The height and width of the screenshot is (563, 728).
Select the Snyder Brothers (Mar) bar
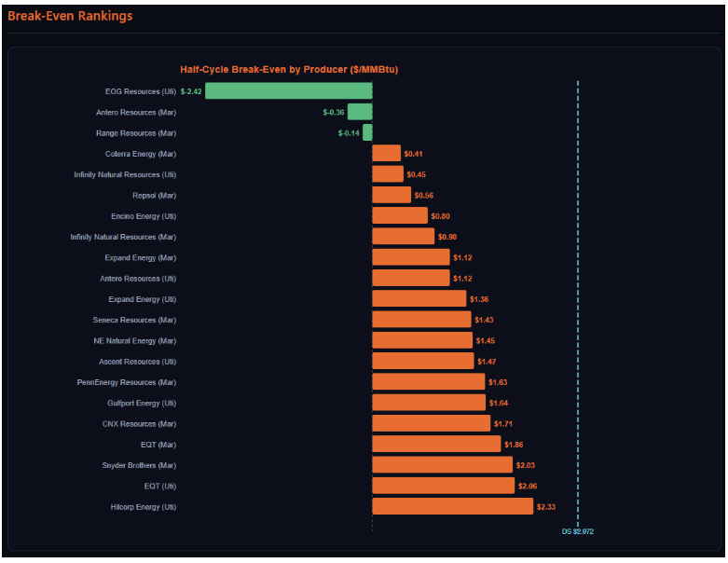[x=442, y=465]
